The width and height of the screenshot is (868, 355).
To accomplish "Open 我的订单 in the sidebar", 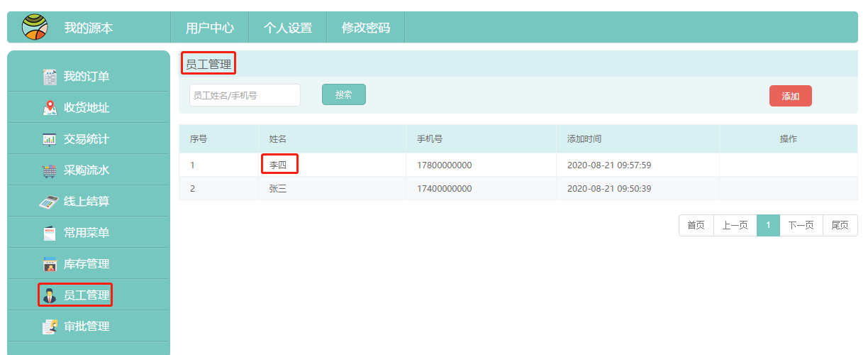I will [x=88, y=77].
